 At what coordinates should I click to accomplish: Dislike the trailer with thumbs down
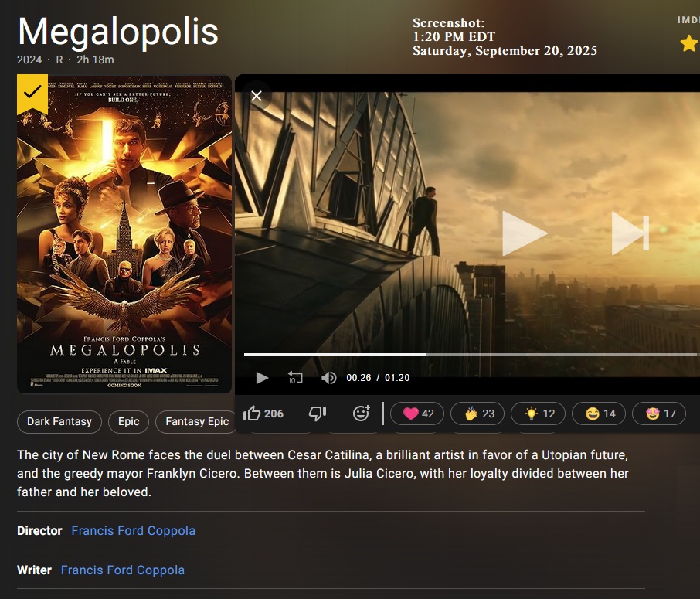tap(318, 414)
